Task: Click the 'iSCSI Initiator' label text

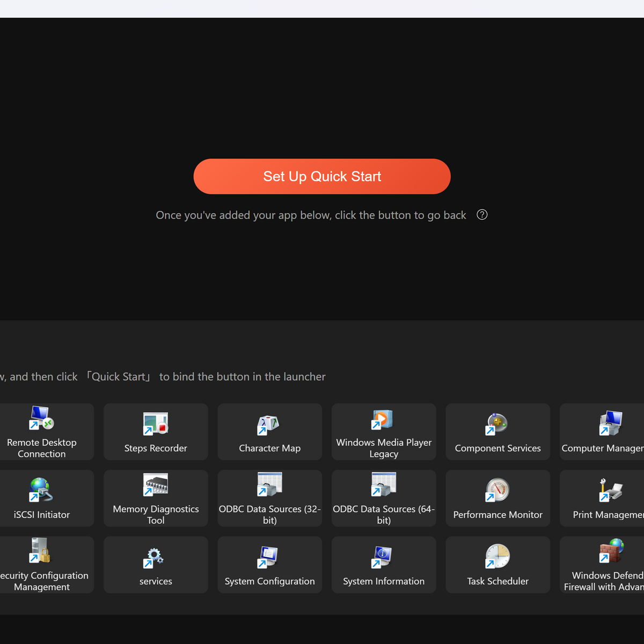Action: [41, 515]
